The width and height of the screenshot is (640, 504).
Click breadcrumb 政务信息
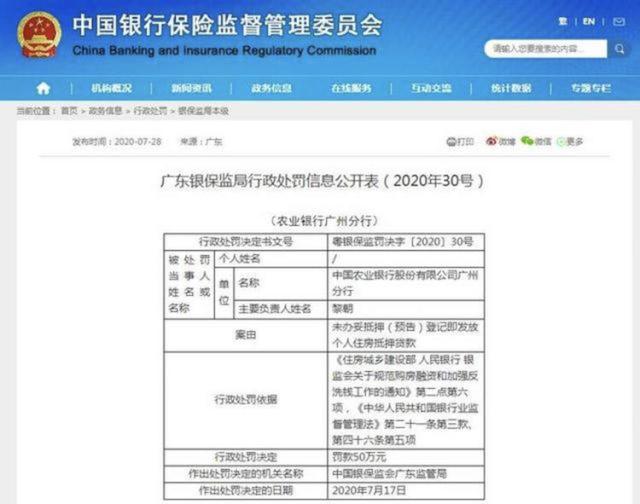coord(105,111)
